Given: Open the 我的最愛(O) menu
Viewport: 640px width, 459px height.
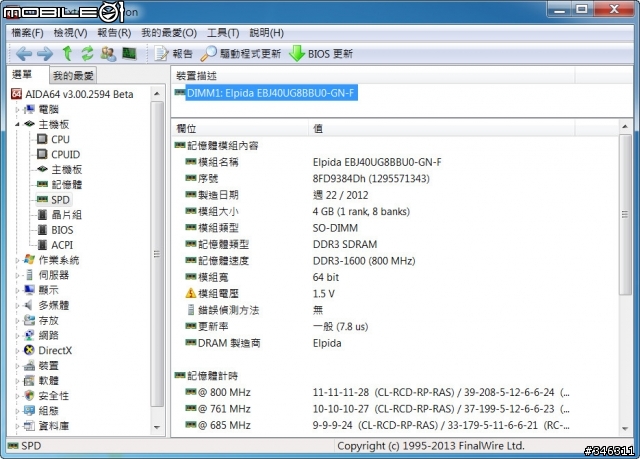Looking at the screenshot, I should coord(169,33).
